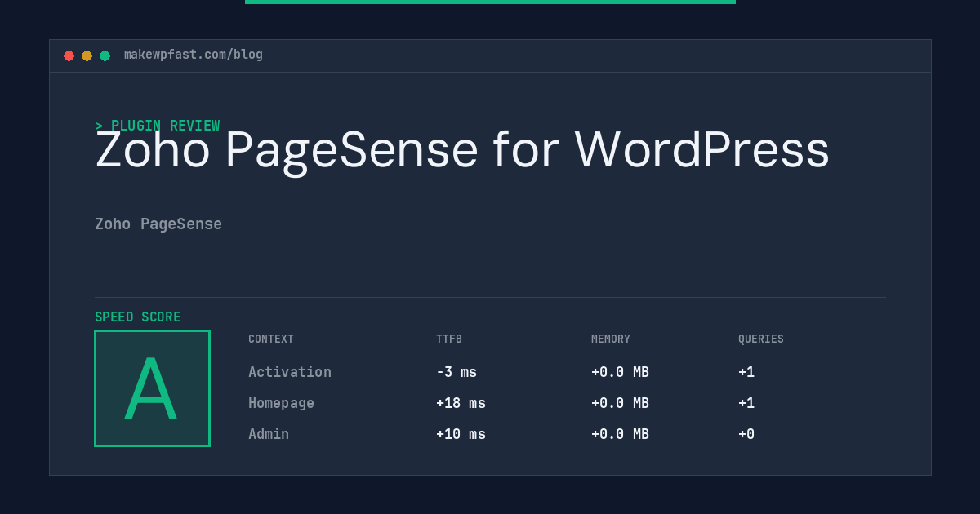This screenshot has height=514, width=980.
Task: Click the '+0' queries value
Action: (x=746, y=434)
